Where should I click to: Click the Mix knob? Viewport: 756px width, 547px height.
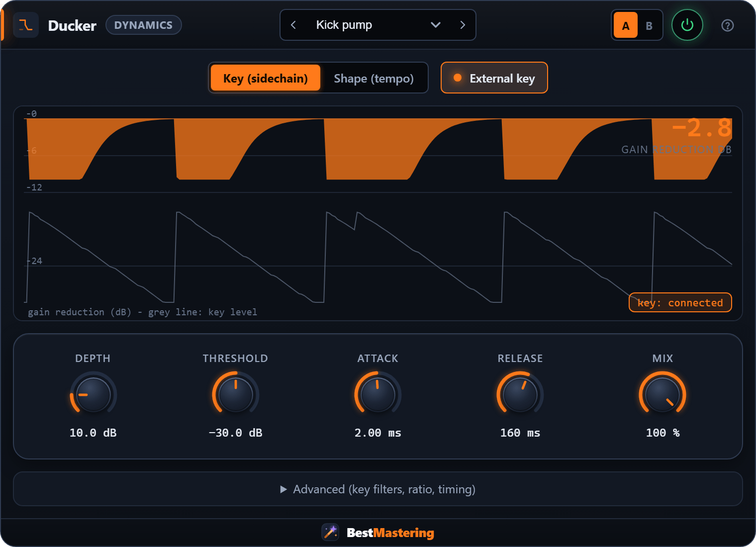coord(662,394)
